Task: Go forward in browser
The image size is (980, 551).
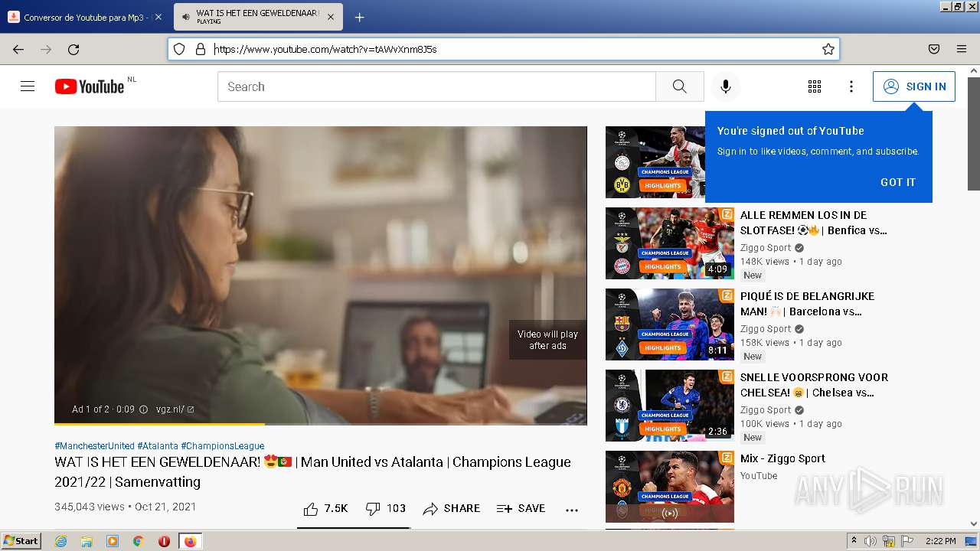Action: click(x=46, y=49)
